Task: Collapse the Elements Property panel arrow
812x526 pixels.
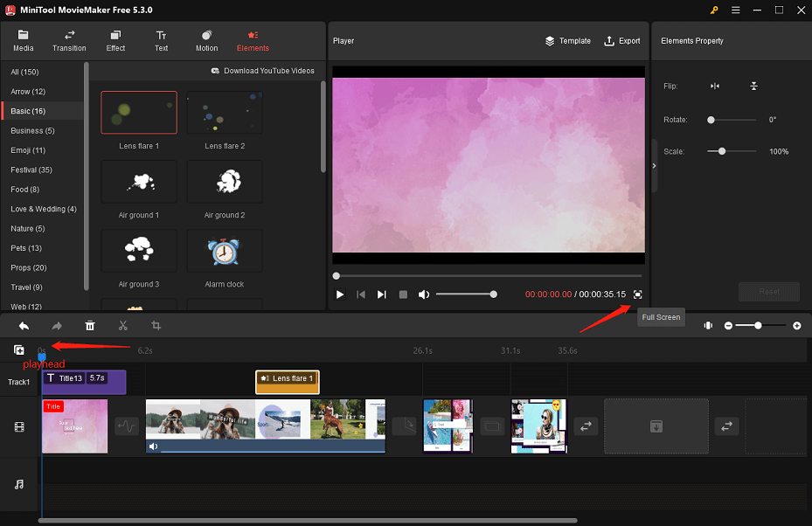Action: pyautogui.click(x=654, y=166)
